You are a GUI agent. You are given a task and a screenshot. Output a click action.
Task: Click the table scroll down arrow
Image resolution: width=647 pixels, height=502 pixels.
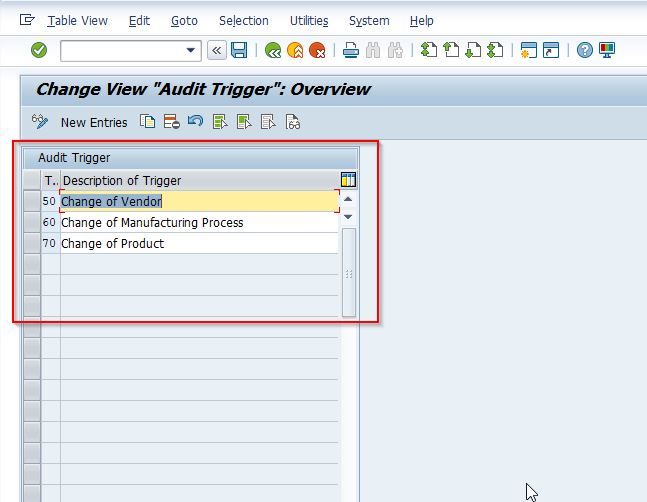[348, 217]
